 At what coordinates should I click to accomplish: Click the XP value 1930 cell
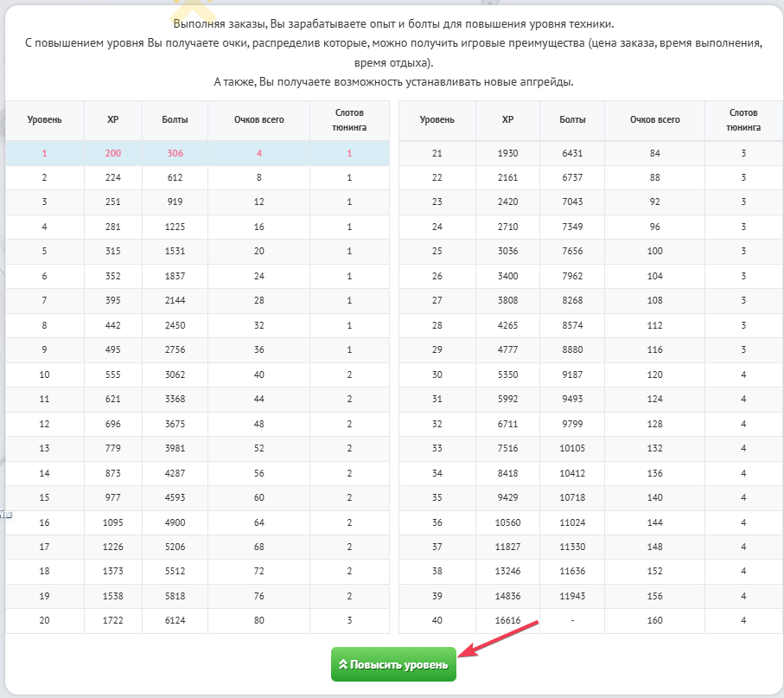point(507,153)
